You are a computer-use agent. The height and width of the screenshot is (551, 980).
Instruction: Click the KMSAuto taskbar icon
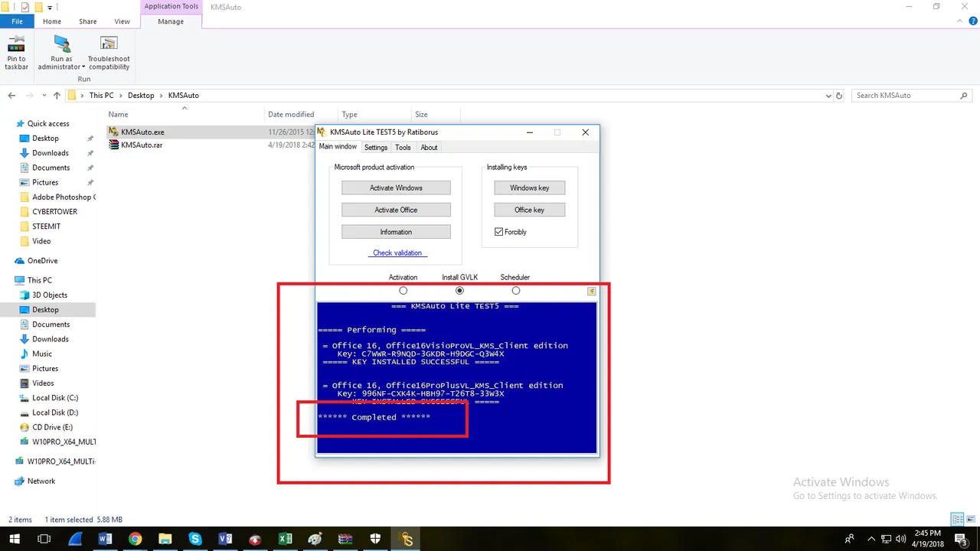point(407,539)
